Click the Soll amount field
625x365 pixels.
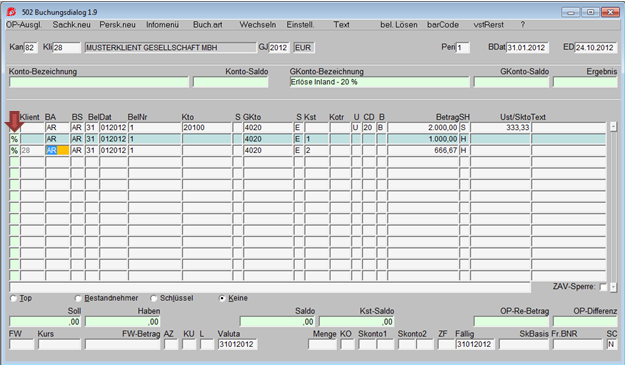45,322
